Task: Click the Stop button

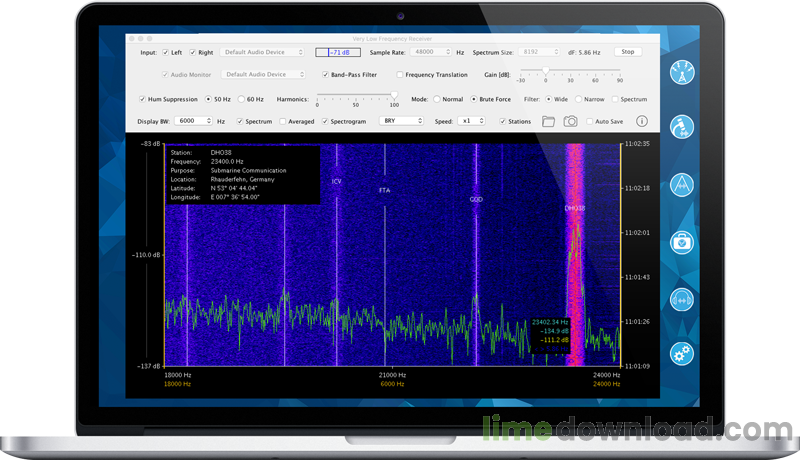Action: pos(628,52)
